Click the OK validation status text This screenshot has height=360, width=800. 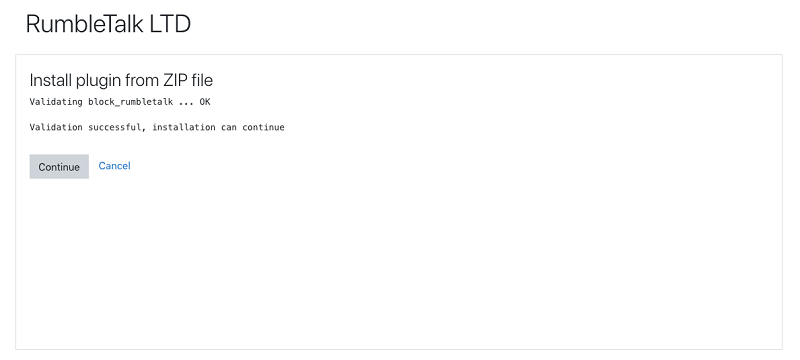pyautogui.click(x=205, y=102)
